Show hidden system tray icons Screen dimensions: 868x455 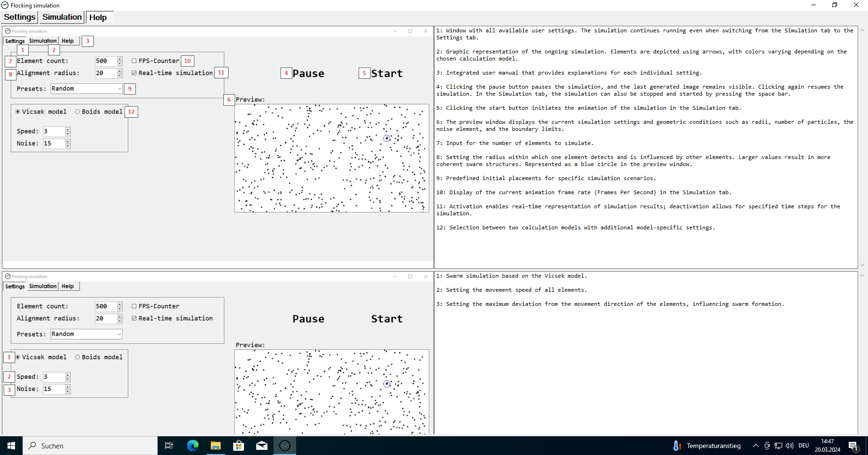tap(755, 446)
